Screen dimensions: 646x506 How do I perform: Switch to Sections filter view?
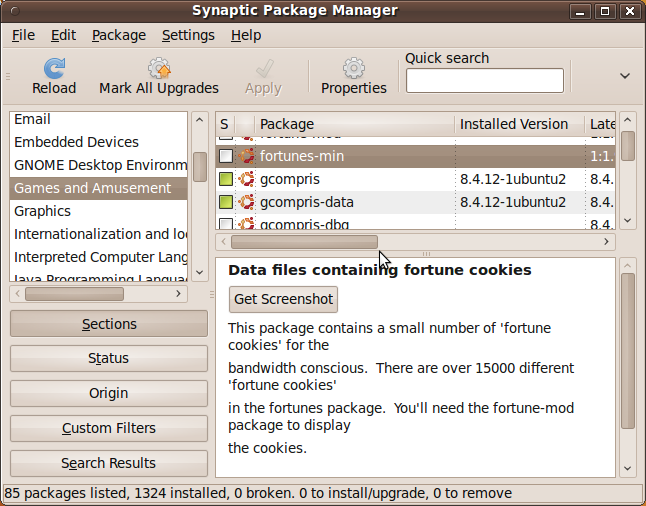[x=109, y=324]
